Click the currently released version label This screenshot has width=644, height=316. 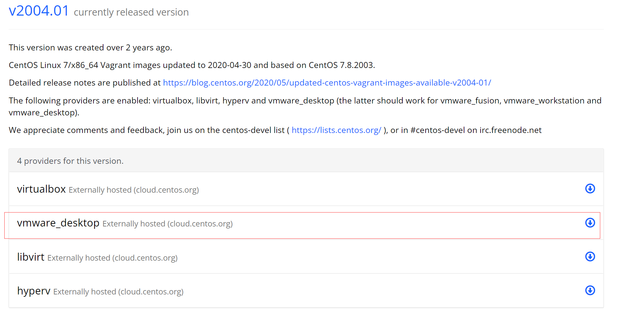tap(131, 12)
